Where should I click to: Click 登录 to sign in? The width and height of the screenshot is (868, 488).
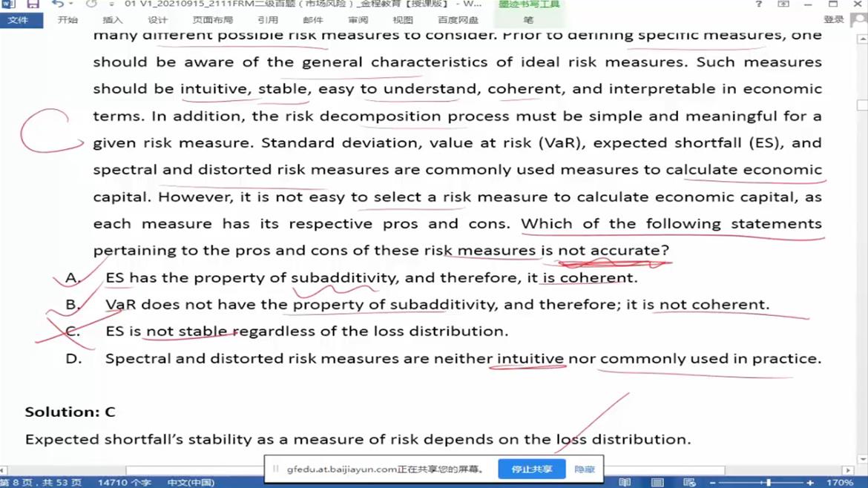(x=834, y=19)
